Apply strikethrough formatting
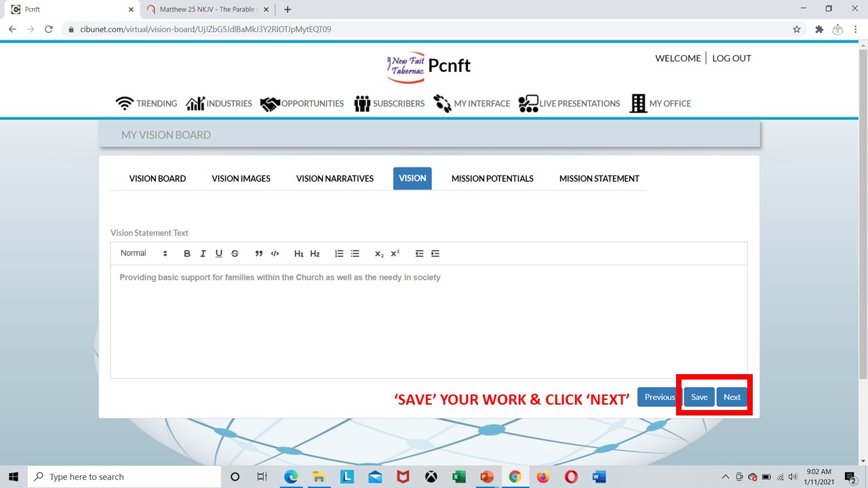 pos(235,253)
